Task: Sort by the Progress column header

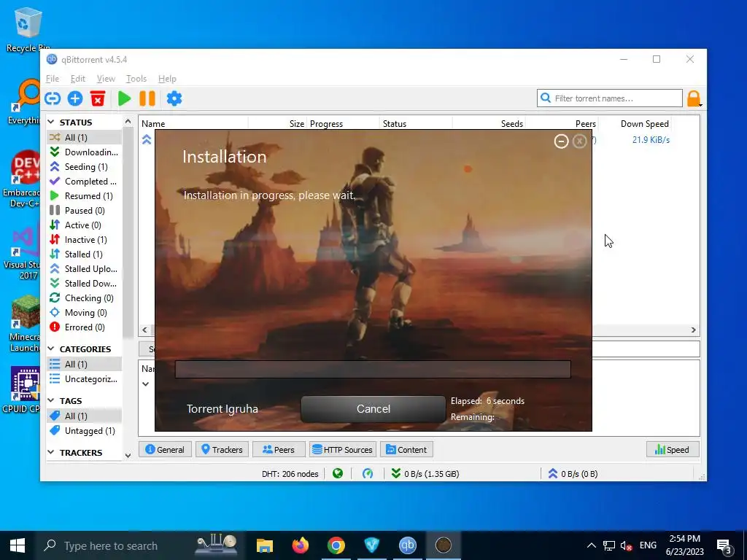Action: pos(343,124)
